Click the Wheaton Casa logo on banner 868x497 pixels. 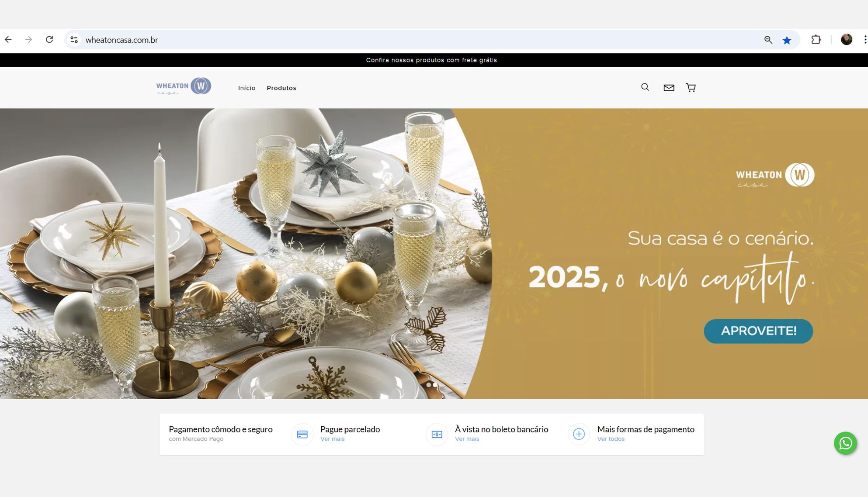click(775, 175)
